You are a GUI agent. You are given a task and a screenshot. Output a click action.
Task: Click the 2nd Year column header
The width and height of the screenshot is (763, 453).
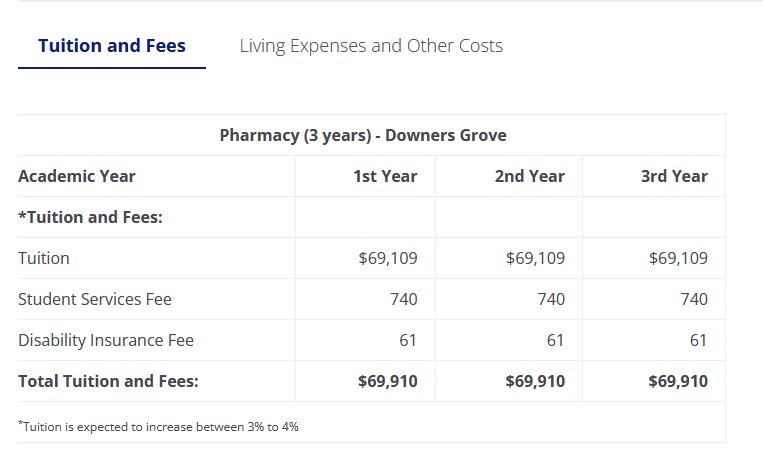[x=530, y=176]
